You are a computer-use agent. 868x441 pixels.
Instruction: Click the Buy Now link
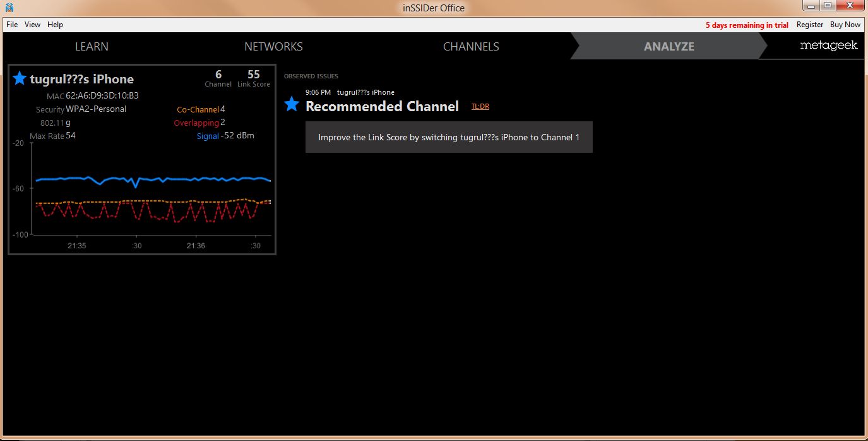point(845,25)
